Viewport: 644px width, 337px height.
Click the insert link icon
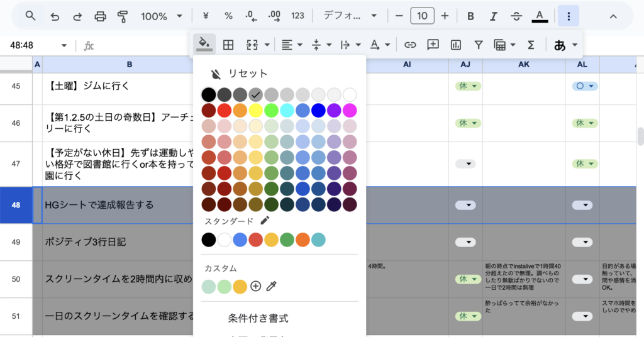tap(410, 45)
